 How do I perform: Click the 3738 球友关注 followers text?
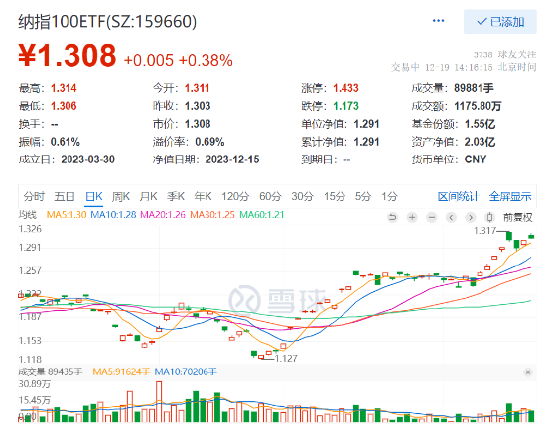(x=505, y=55)
